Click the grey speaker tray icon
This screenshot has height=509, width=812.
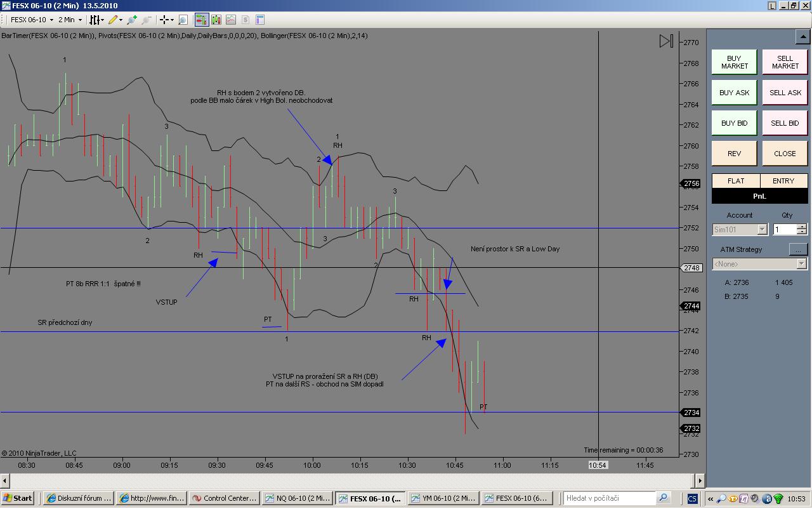pyautogui.click(x=755, y=499)
